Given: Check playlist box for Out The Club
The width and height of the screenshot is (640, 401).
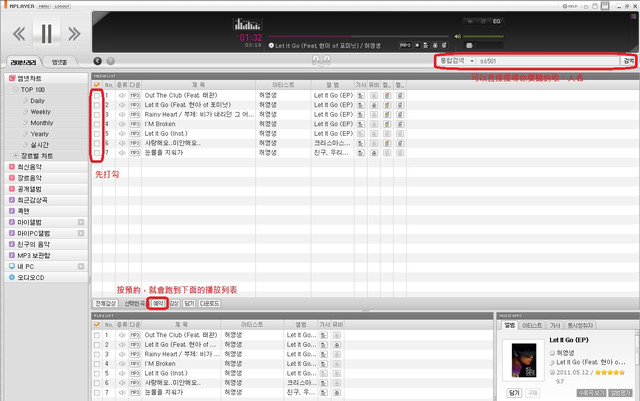Looking at the screenshot, I should tap(97, 335).
